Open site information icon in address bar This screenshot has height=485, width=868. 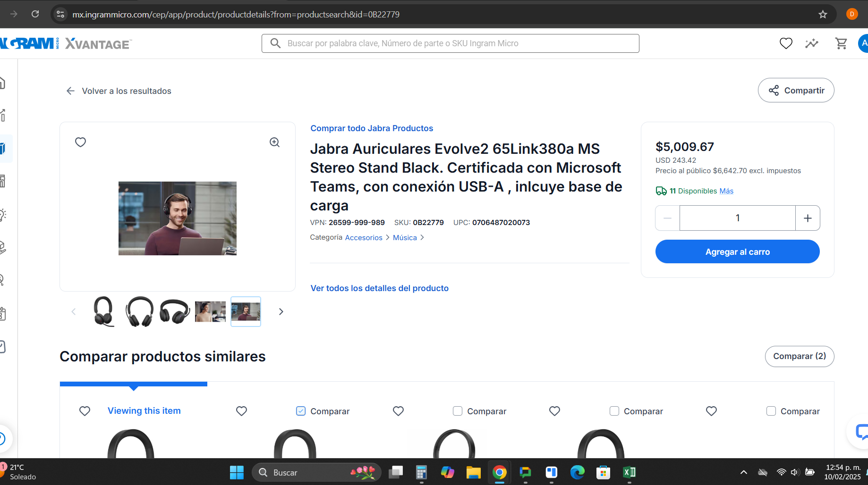(x=60, y=14)
